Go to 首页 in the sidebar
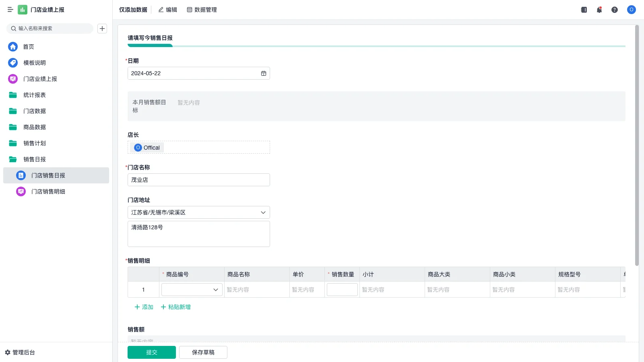644x362 pixels. pos(28,47)
